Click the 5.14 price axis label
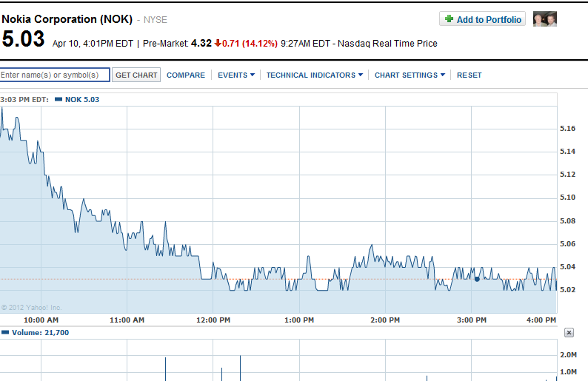Image resolution: width=588 pixels, height=381 pixels. pyautogui.click(x=567, y=152)
